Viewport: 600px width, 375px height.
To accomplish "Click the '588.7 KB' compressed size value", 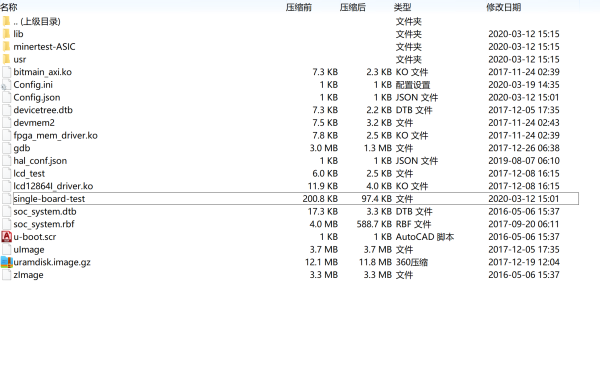I will click(x=374, y=224).
